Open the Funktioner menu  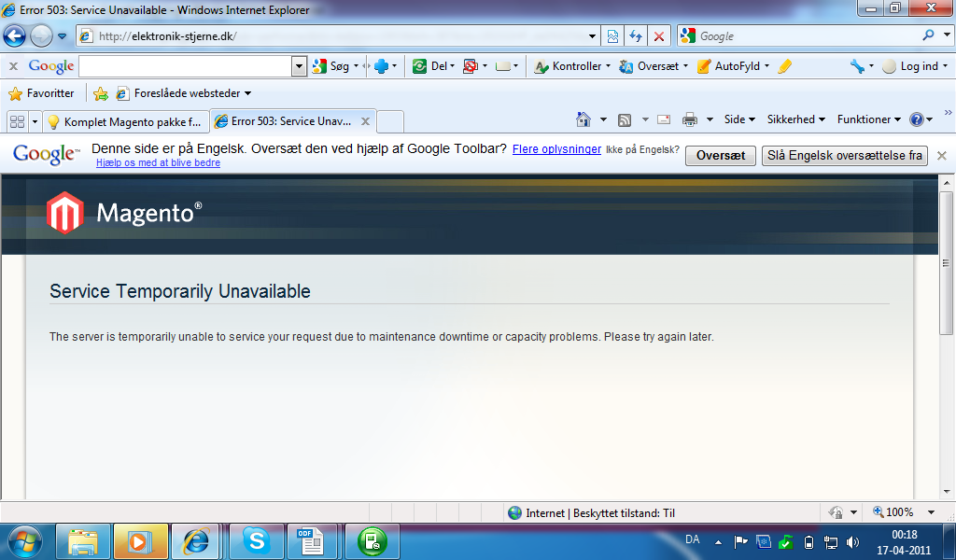[868, 119]
